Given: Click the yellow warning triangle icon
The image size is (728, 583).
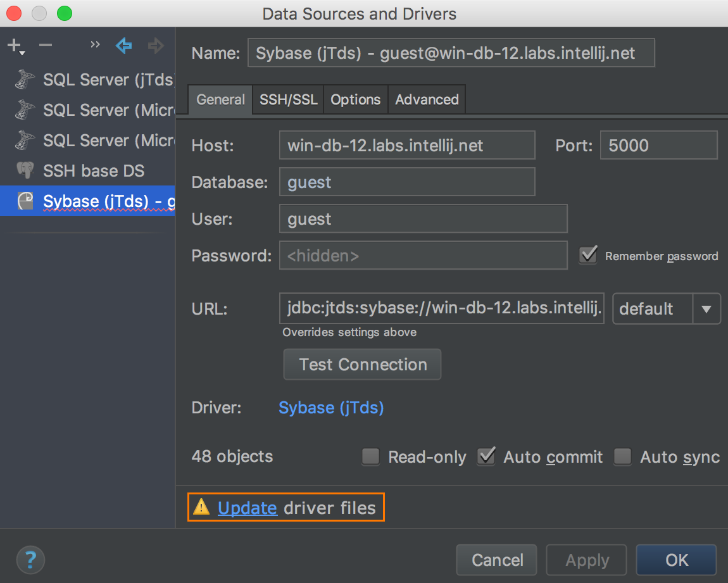Looking at the screenshot, I should 201,507.
